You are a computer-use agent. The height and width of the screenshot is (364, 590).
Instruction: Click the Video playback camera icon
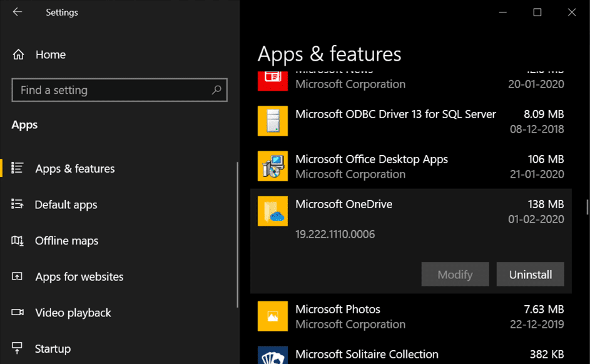[18, 312]
